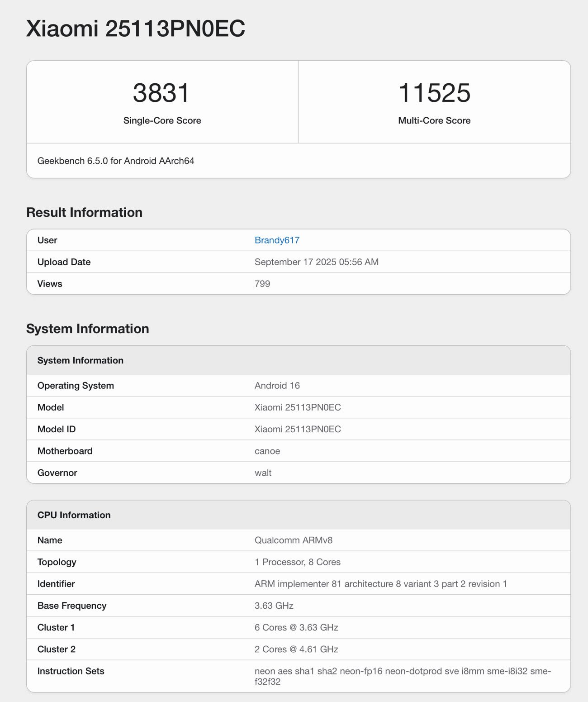The height and width of the screenshot is (702, 588).
Task: Click the CPU name Qualcomm ARMv8
Action: point(294,540)
